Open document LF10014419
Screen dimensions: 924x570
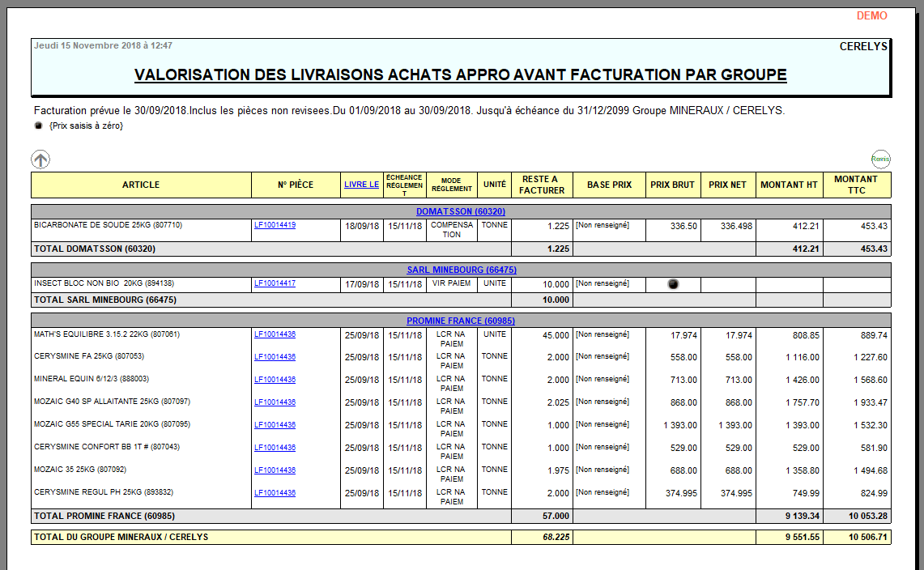pyautogui.click(x=275, y=225)
